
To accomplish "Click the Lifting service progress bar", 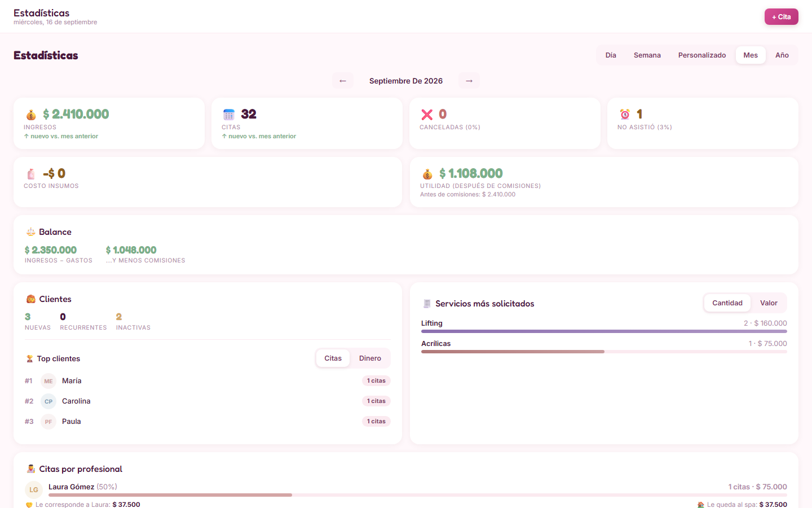I will (x=604, y=331).
